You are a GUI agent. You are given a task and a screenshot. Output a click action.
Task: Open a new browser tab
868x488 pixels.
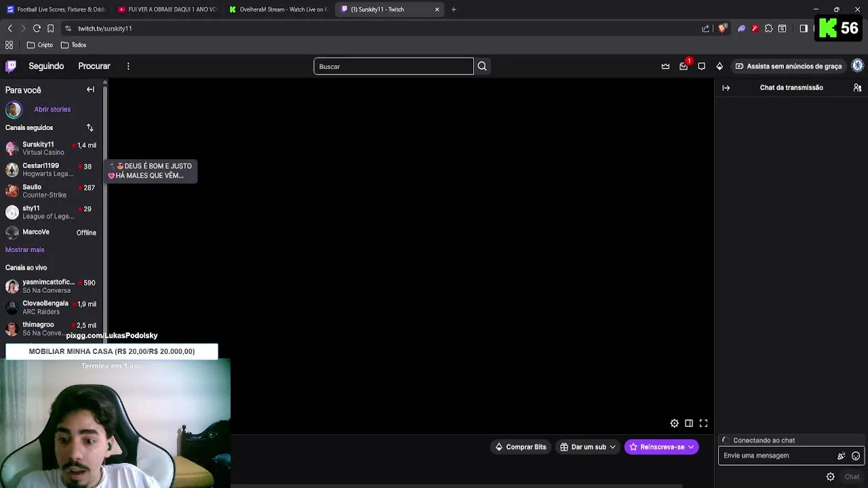(454, 9)
